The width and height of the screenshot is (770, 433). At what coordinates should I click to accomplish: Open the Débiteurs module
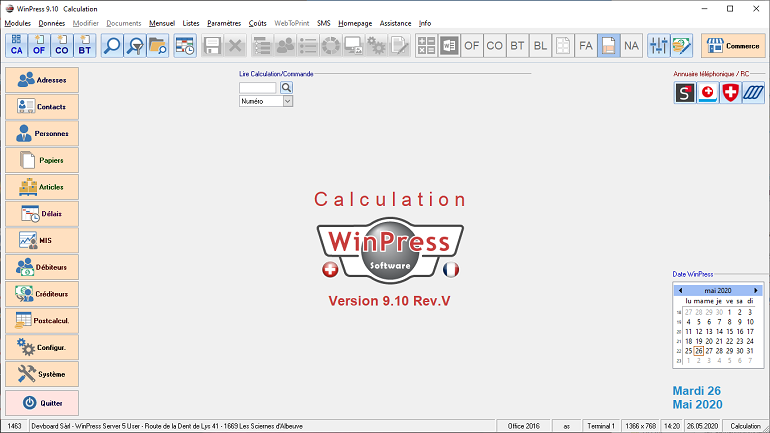(x=42, y=267)
